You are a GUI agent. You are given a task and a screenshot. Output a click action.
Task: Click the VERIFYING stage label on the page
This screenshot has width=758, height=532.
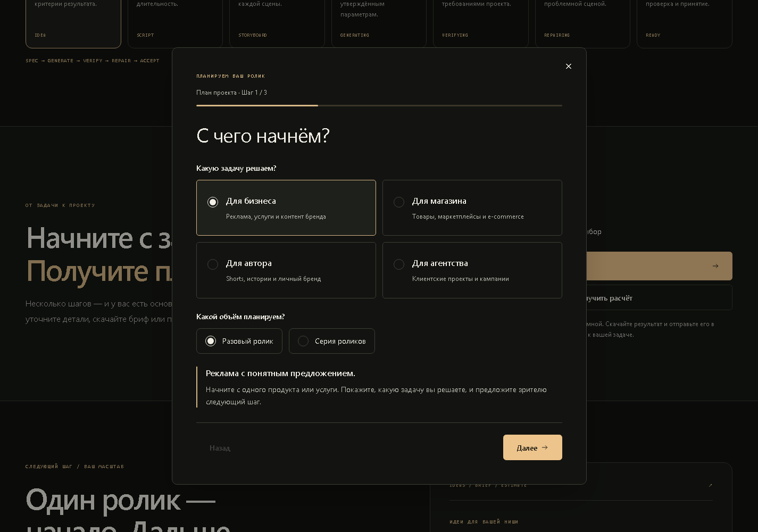tap(455, 35)
